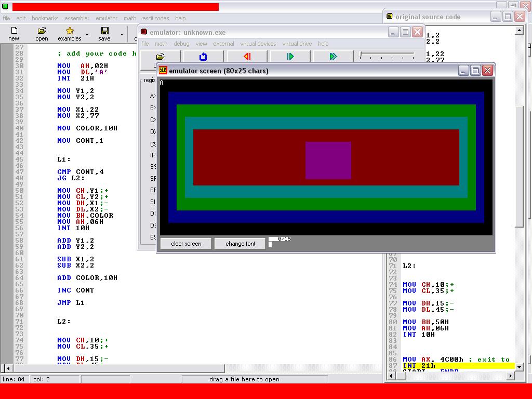Click the red step back arrow
The height and width of the screenshot is (399, 532).
[x=247, y=57]
